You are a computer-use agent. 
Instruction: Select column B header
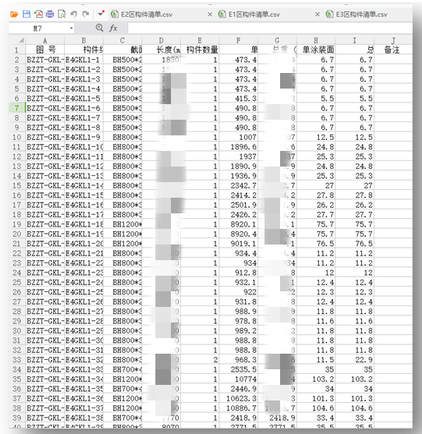click(x=84, y=40)
